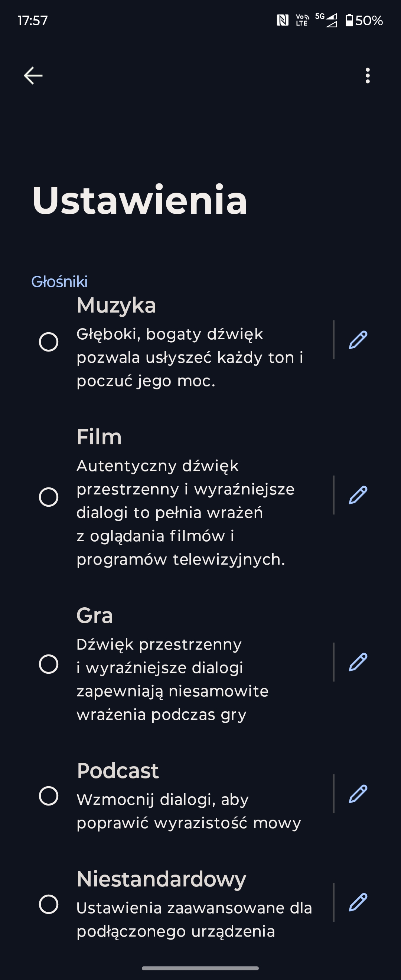Edit the Niestandardowy preset settings
Screen dimensions: 401x980
(x=358, y=902)
